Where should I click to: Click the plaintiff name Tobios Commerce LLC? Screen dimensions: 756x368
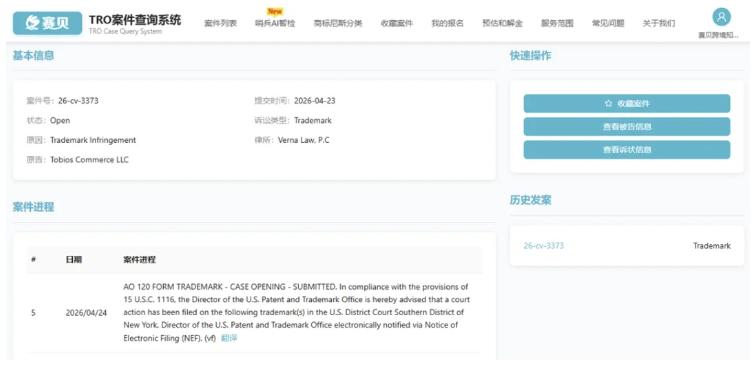[x=89, y=160]
